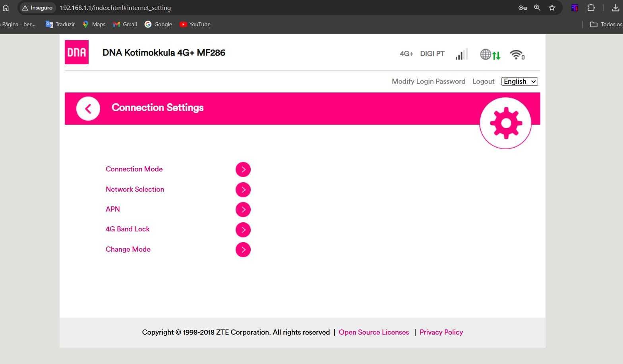The height and width of the screenshot is (364, 623).
Task: Open the APN arrow button
Action: (x=243, y=210)
